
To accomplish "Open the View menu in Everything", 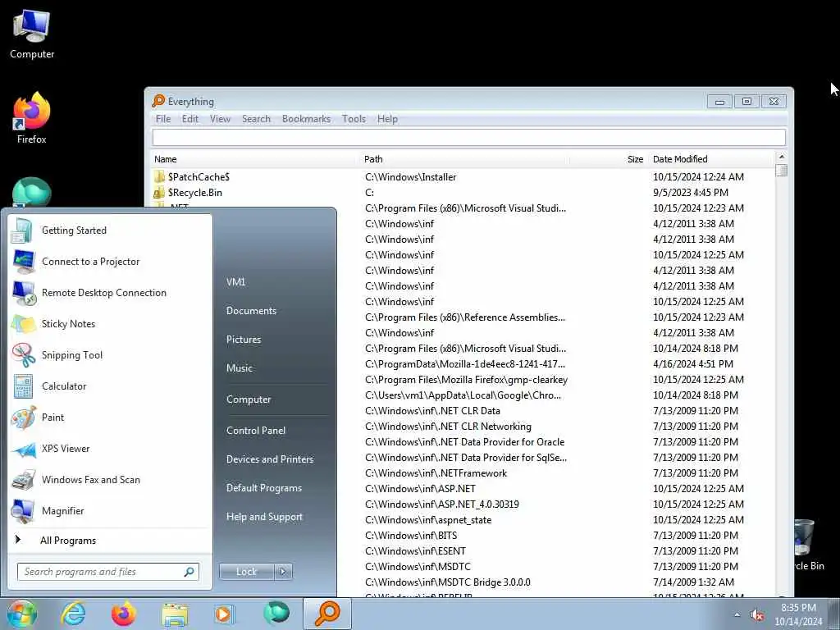I will pos(220,119).
